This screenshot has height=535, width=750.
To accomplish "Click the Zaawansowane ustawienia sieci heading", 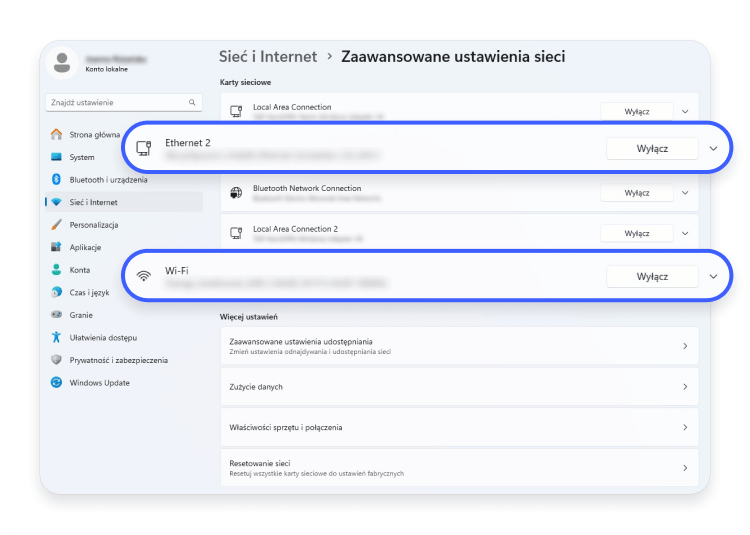I will (x=453, y=56).
